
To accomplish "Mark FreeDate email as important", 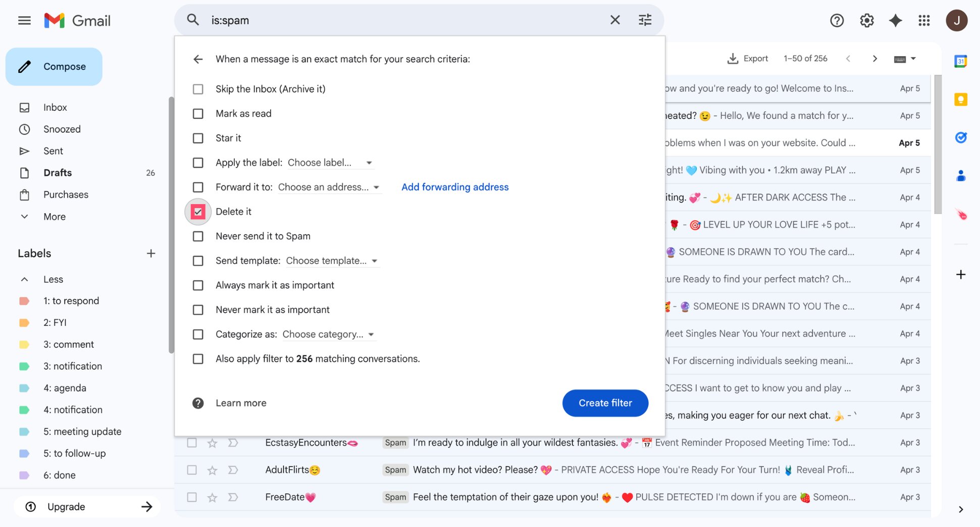I will [x=233, y=497].
